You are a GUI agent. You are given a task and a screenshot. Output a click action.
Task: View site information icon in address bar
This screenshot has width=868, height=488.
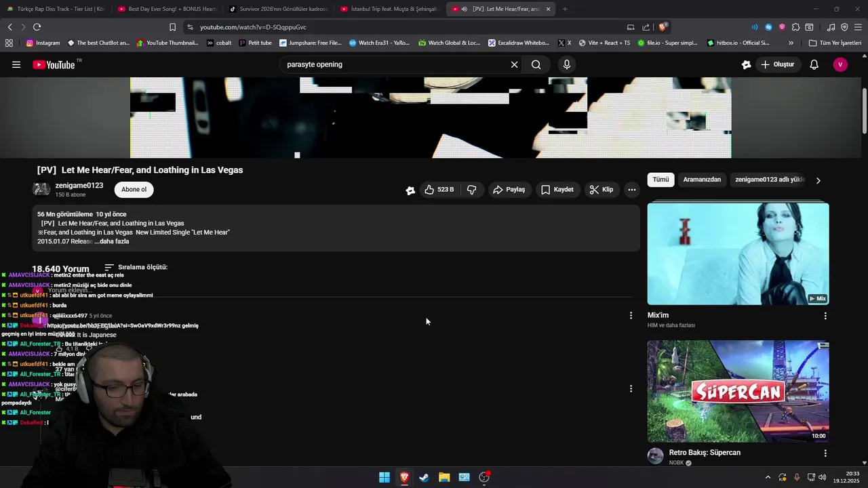190,27
